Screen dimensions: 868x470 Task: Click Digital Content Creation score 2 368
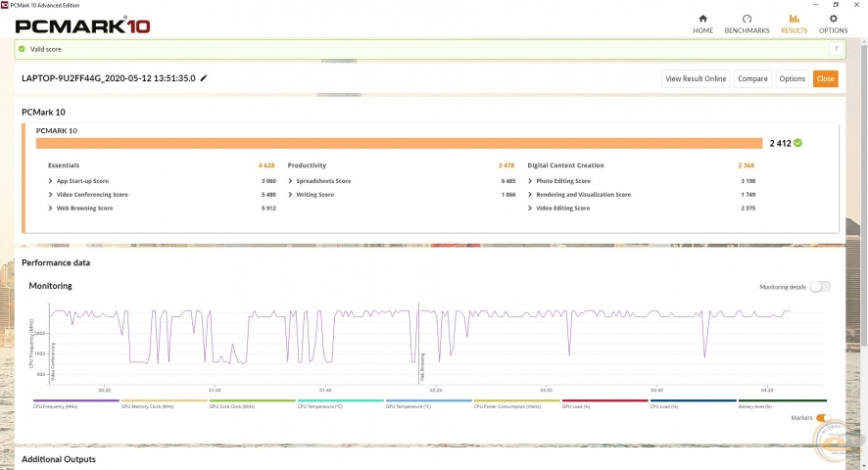746,165
